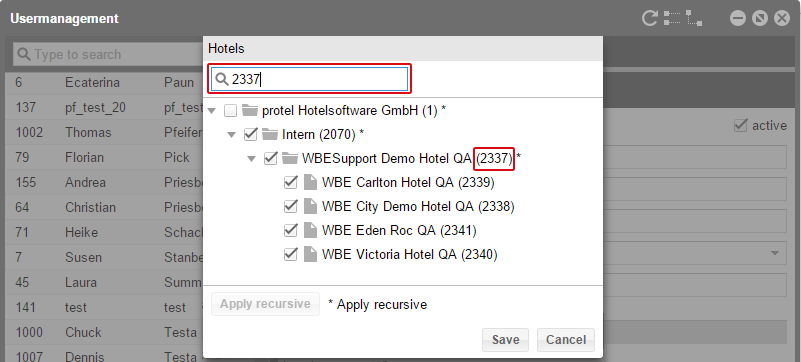
Task: Collapse the WBESupport Demo Hotel QA node
Action: click(251, 159)
